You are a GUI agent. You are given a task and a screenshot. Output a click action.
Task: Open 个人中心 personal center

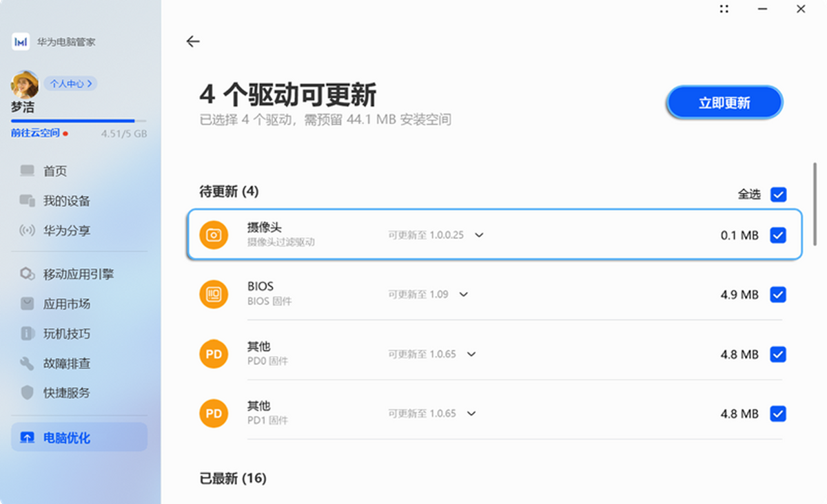coord(71,83)
